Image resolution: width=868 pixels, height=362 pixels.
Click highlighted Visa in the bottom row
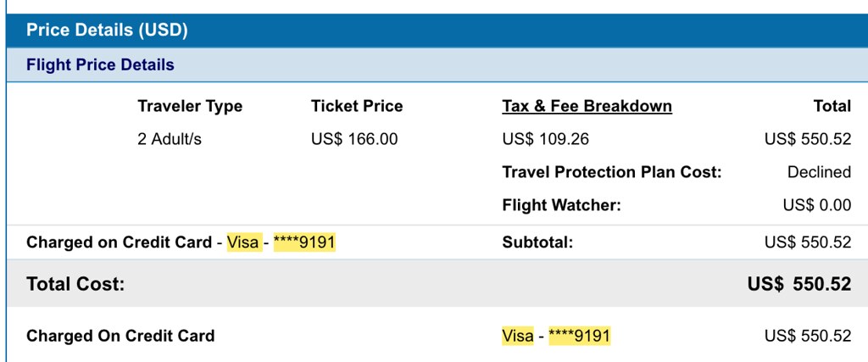tap(518, 336)
